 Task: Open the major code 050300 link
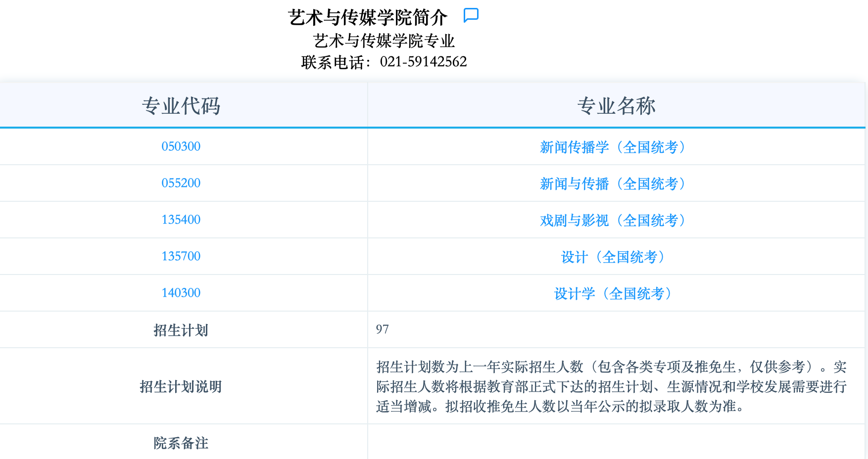pos(181,146)
